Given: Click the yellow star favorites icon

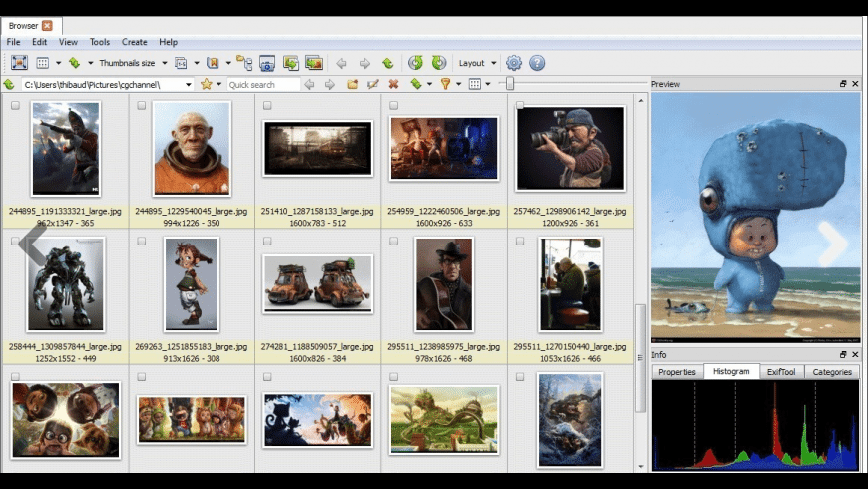Looking at the screenshot, I should (x=207, y=85).
